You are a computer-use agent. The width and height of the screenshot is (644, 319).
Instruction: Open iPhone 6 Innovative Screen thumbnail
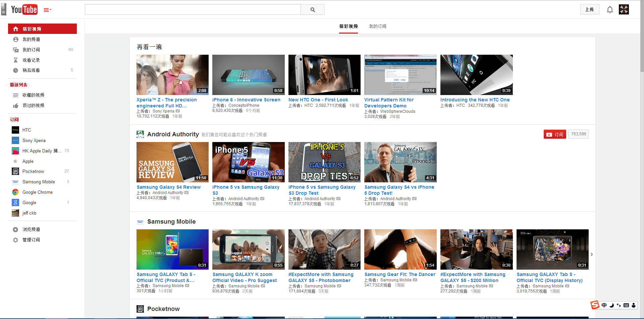(x=249, y=75)
